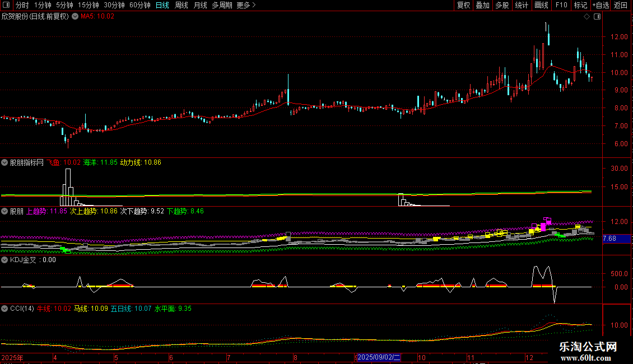Open the main chart 欣贺股份 indicator dropdown arrow
The height and width of the screenshot is (364, 633).
tap(74, 17)
